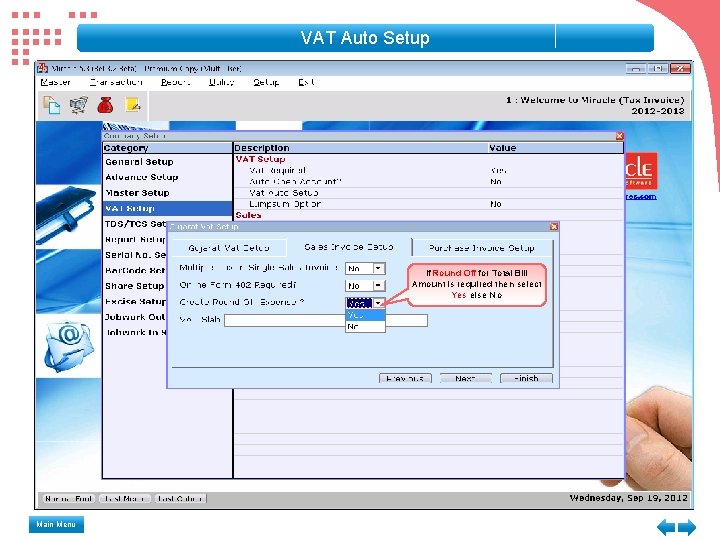Image resolution: width=720 pixels, height=540 pixels.
Task: Close the Company Setup window
Action: click(619, 136)
